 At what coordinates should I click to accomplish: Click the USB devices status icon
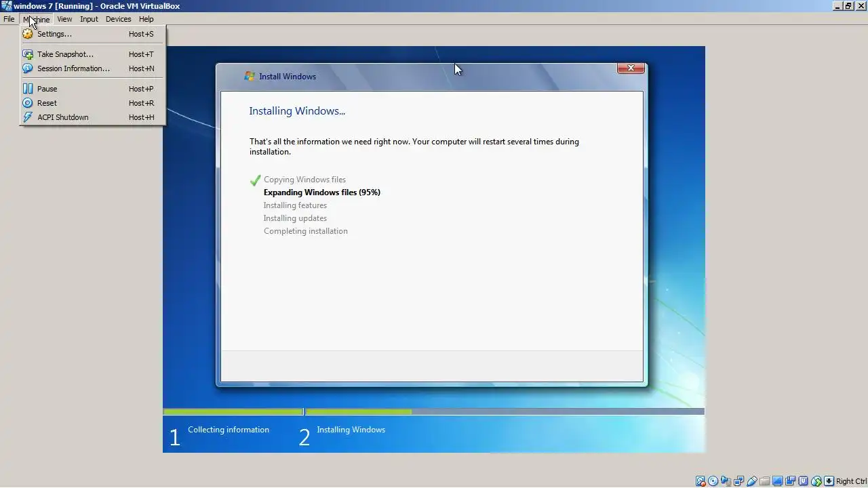click(x=751, y=481)
